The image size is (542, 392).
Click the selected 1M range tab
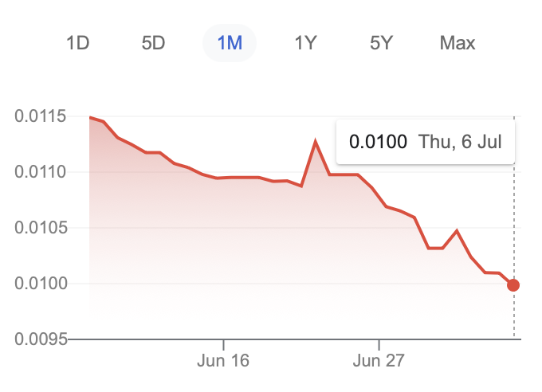(x=230, y=43)
